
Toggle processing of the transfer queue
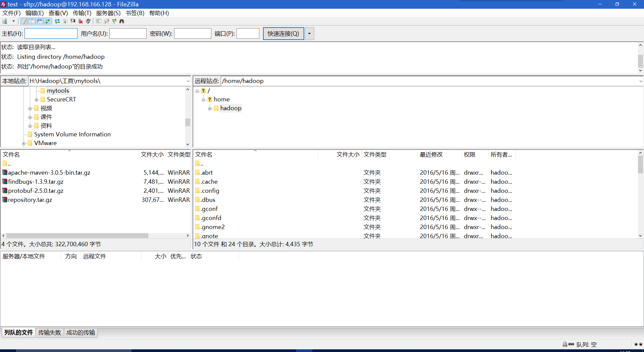(x=65, y=21)
